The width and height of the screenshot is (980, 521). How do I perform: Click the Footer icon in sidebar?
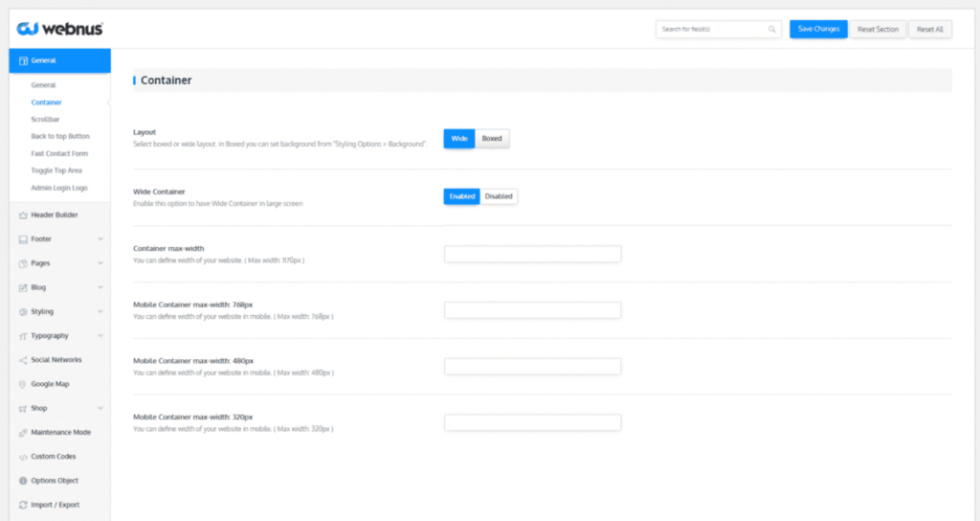coord(23,239)
